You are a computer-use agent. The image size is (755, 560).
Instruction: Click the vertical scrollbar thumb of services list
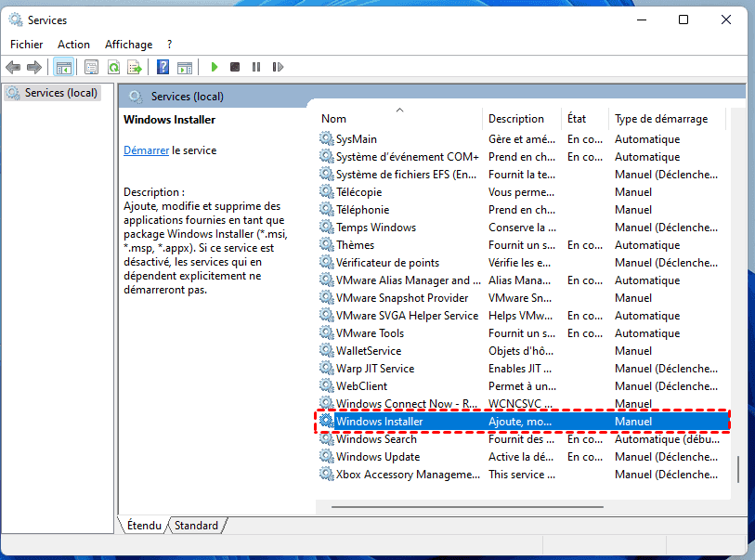(738, 469)
